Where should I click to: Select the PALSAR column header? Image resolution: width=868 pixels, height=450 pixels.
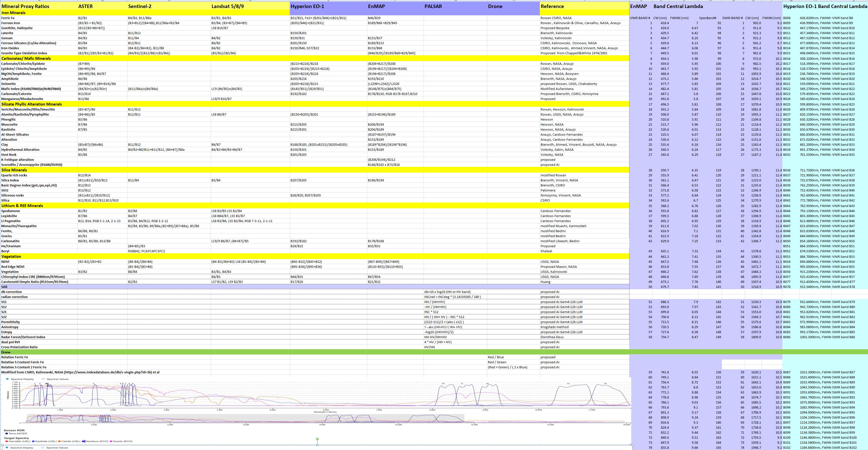455,6
